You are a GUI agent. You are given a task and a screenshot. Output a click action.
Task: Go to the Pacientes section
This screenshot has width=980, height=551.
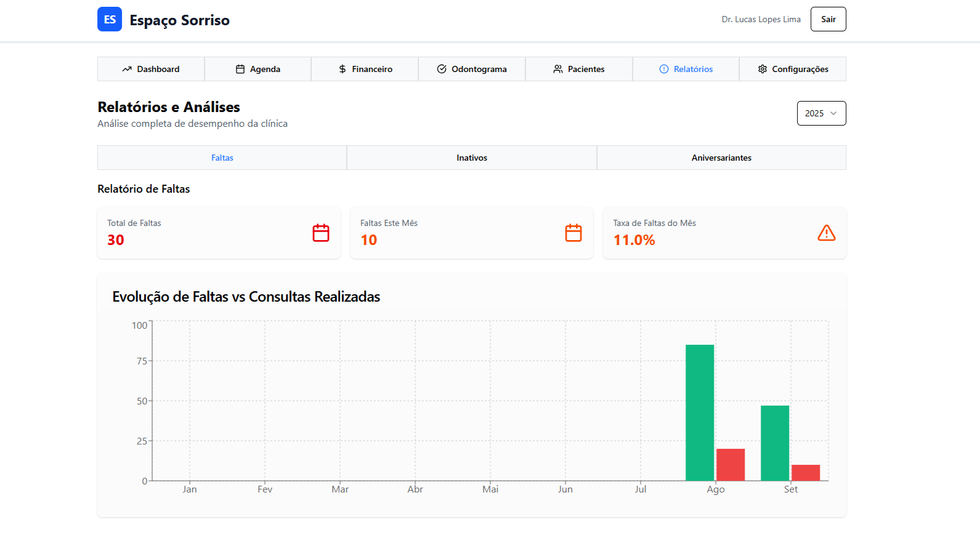[579, 69]
